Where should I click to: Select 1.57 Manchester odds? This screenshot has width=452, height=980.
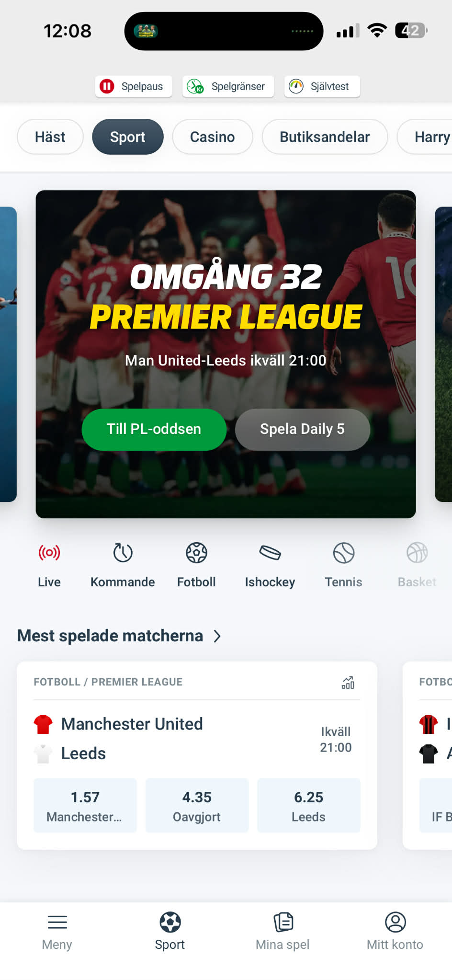point(85,805)
